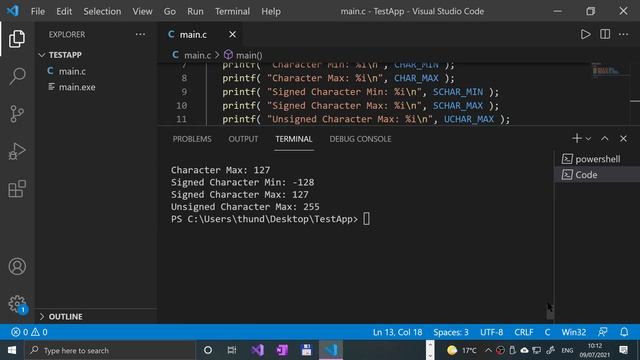The width and height of the screenshot is (640, 360).
Task: Change encoding via UTF-8
Action: click(491, 332)
